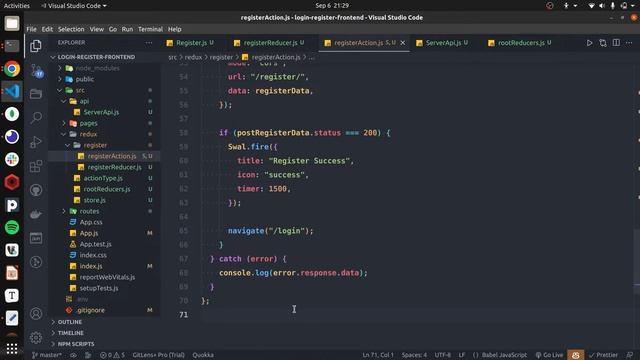Expand the node_modules folder
The image size is (640, 360).
97,68
